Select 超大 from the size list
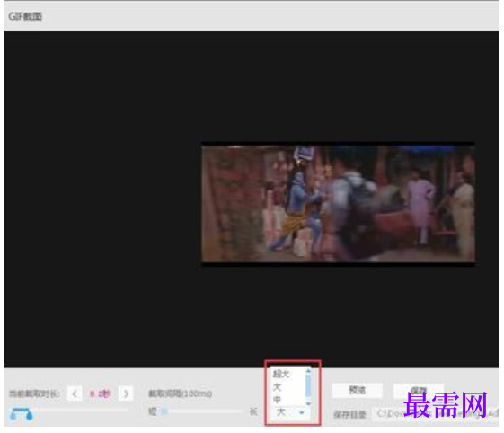504x433 pixels. pyautogui.click(x=281, y=374)
